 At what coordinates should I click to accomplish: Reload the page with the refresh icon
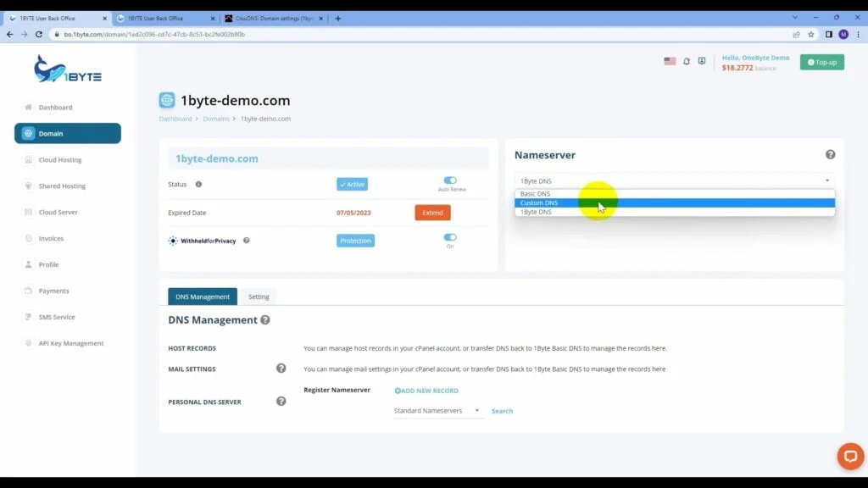[x=39, y=34]
